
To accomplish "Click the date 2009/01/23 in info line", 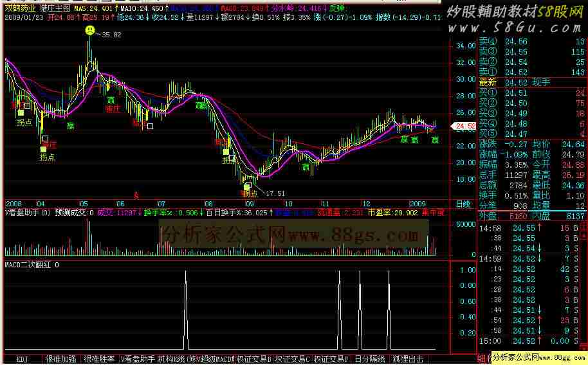I will tap(24, 17).
